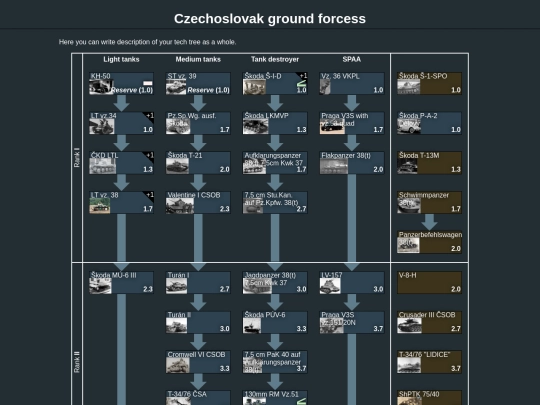
Task: Open the Škoda P-A-2 vehicle card
Action: (x=429, y=123)
